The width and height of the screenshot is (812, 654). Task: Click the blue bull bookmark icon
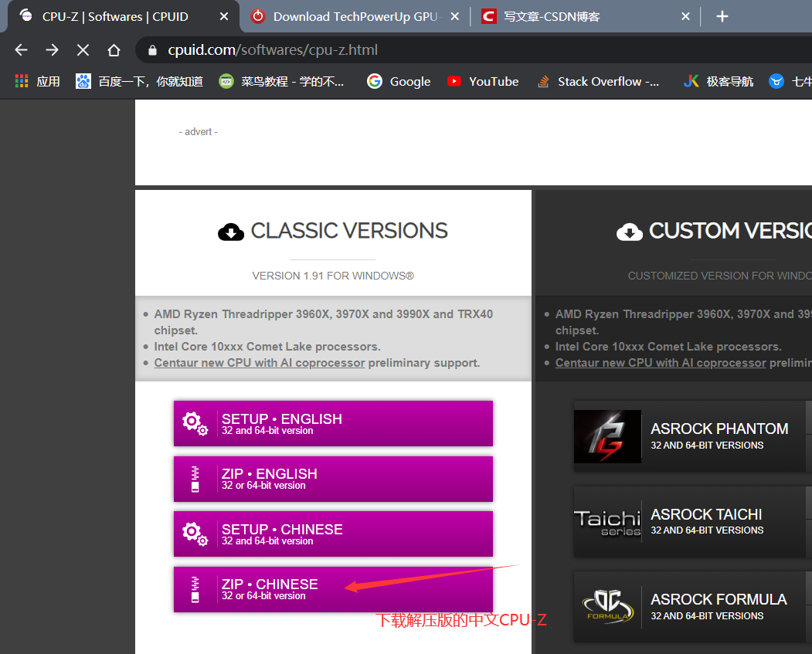776,81
